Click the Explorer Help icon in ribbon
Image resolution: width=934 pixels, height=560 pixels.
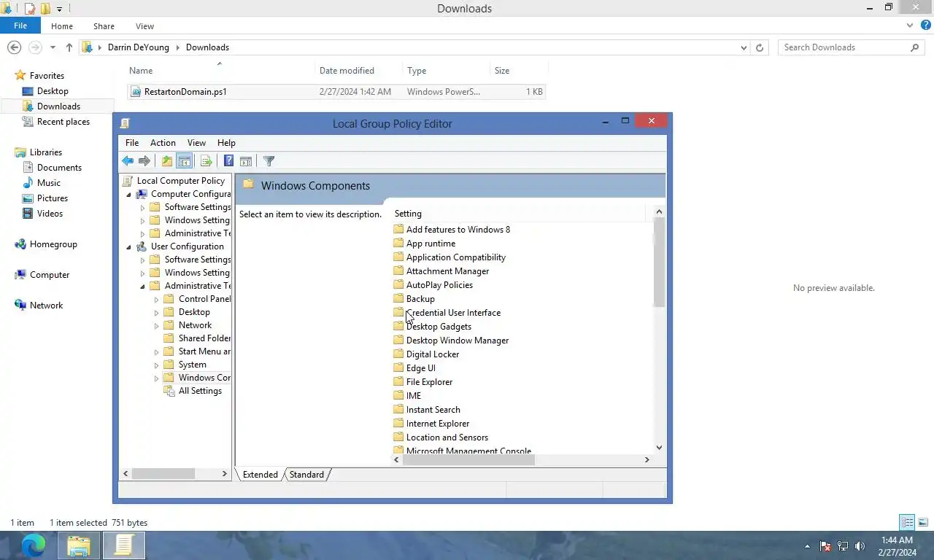[926, 26]
